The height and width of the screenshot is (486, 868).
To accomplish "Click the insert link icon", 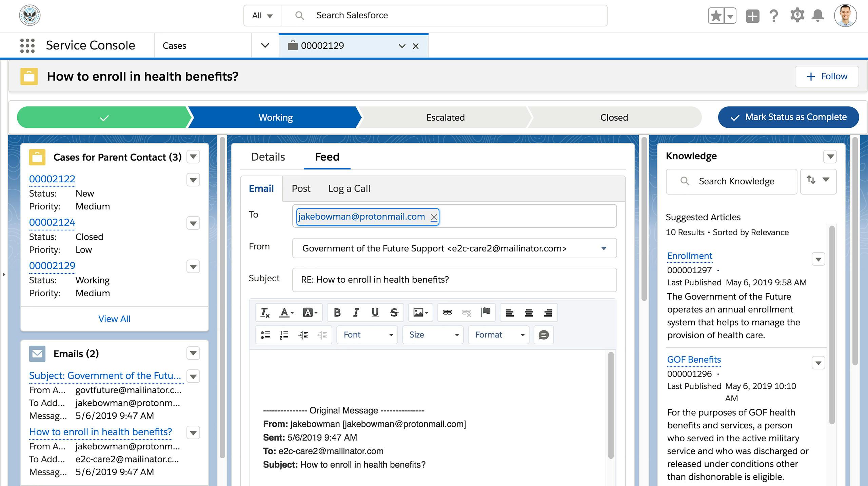I will (x=447, y=312).
